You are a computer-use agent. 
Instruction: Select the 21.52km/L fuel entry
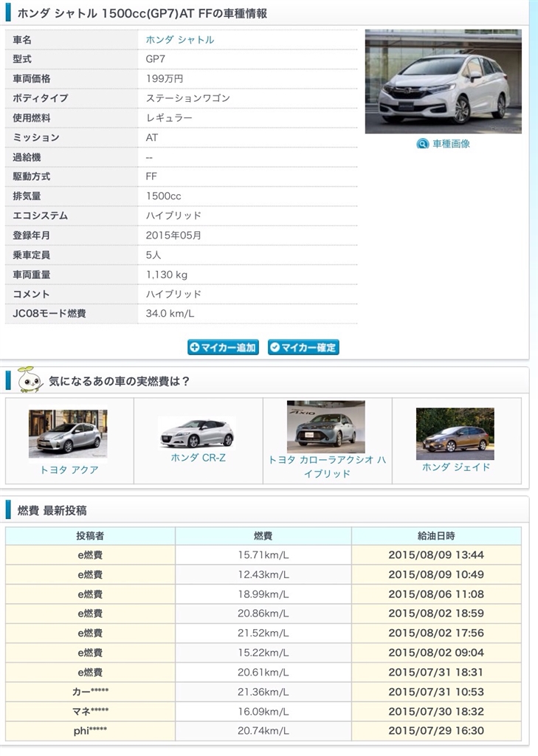[x=263, y=633]
